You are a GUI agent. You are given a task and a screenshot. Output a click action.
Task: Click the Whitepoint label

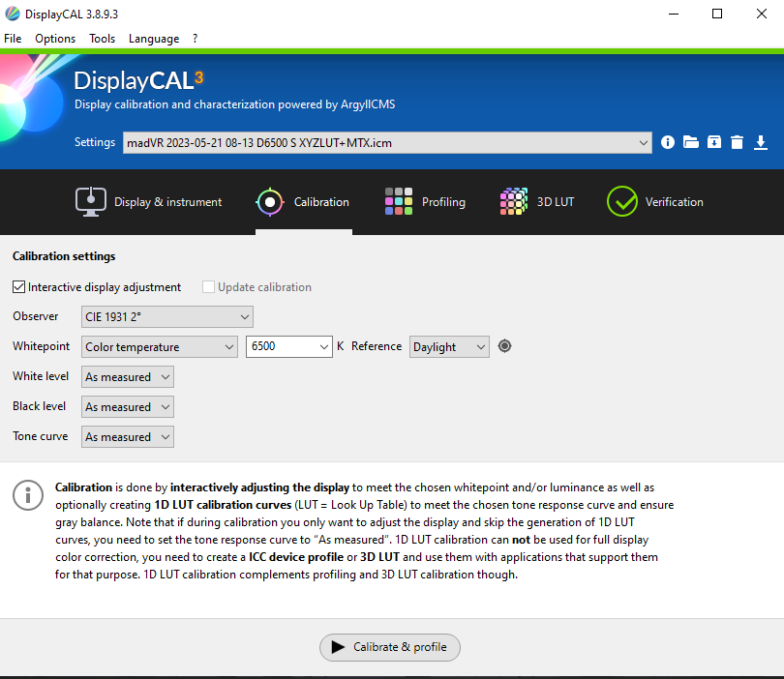[41, 346]
